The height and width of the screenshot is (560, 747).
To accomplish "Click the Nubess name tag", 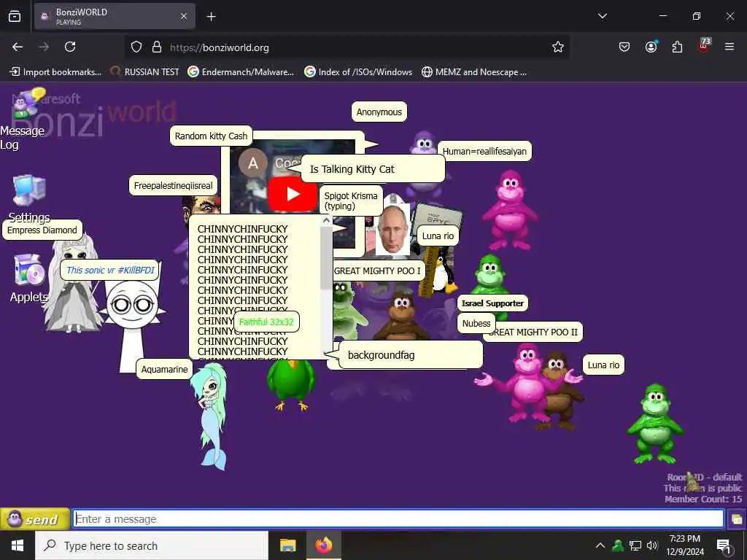I will tap(476, 323).
